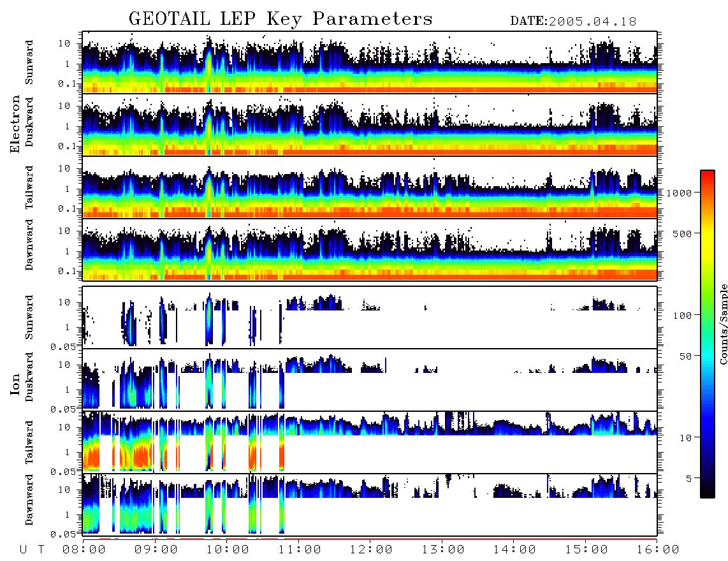The image size is (728, 561).
Task: Select the Ion 'Dawnward' panel label
Action: [x=29, y=500]
